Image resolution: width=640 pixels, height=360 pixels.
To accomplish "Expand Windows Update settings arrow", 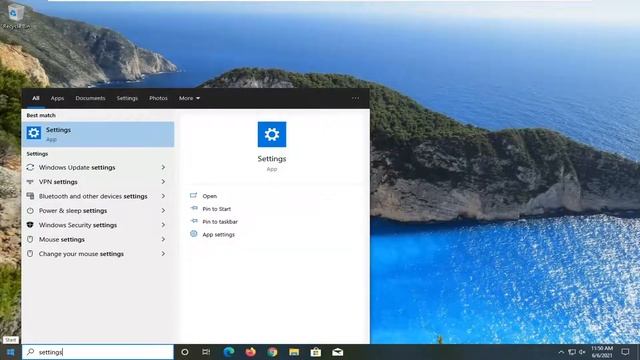I will pos(163,167).
